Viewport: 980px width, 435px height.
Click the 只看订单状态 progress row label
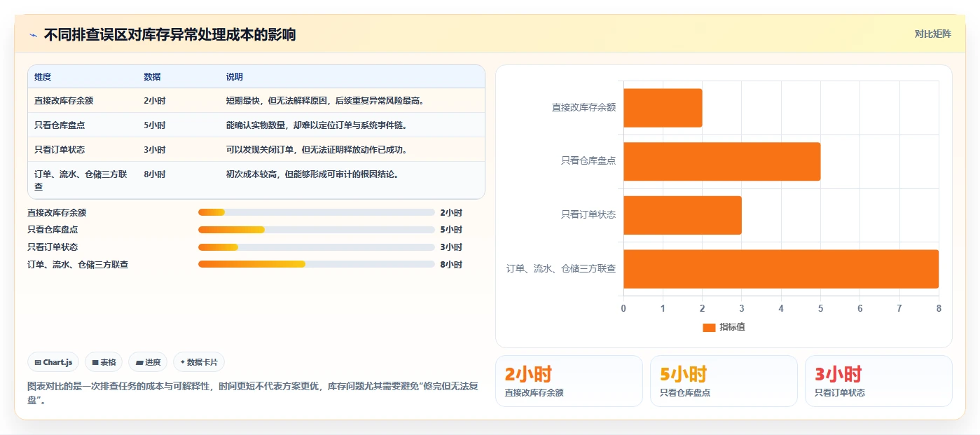point(53,247)
